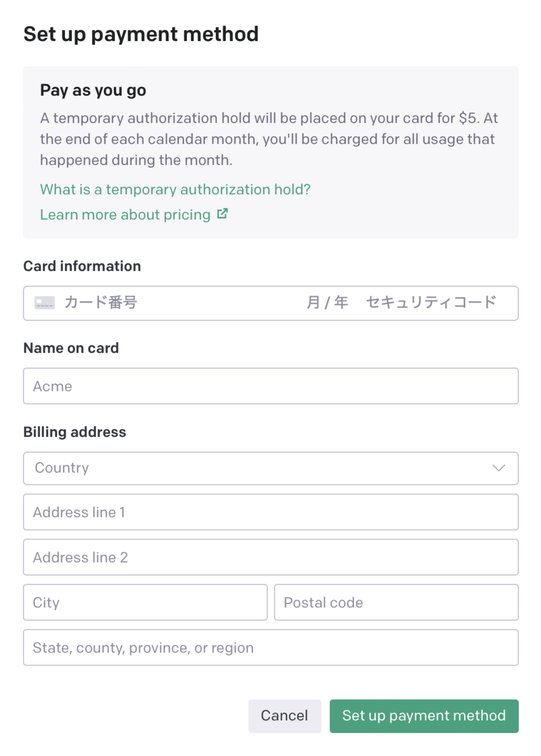The image size is (541, 756).
Task: Click the expiry date 月 / 年 field
Action: [327, 303]
